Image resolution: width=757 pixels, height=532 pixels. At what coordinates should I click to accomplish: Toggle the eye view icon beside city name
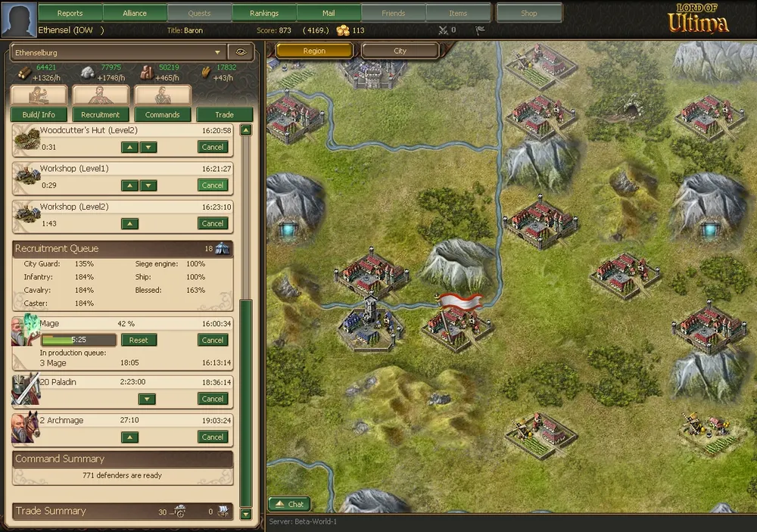[x=241, y=52]
